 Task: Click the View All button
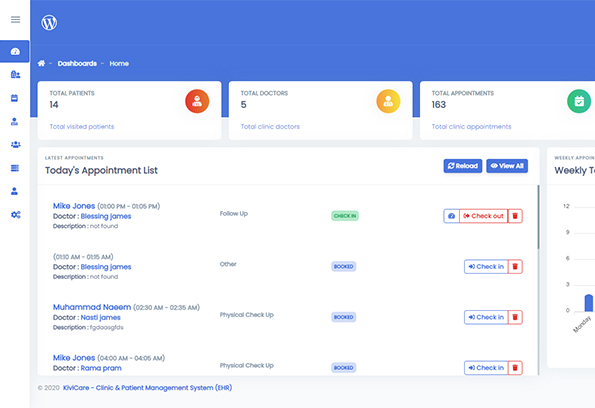tap(507, 166)
